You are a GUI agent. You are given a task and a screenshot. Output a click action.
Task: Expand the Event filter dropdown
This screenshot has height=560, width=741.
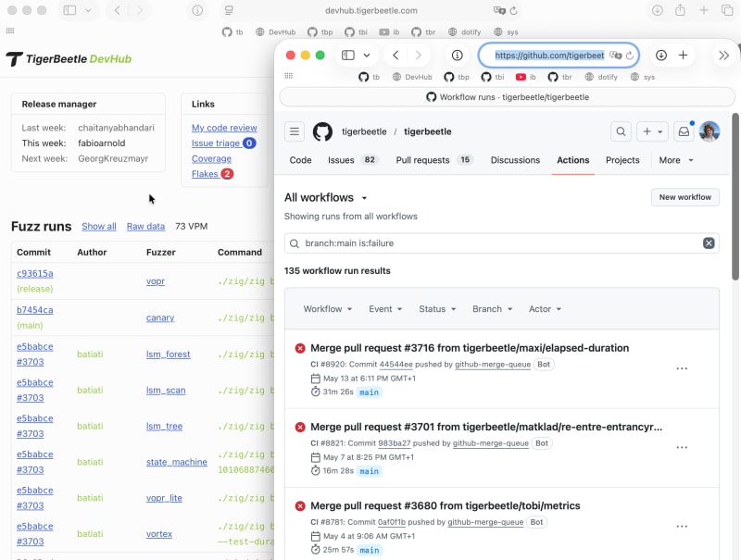(385, 309)
